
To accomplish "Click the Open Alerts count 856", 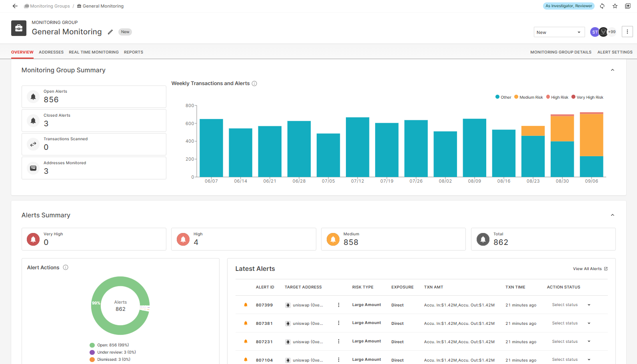I will pyautogui.click(x=51, y=100).
